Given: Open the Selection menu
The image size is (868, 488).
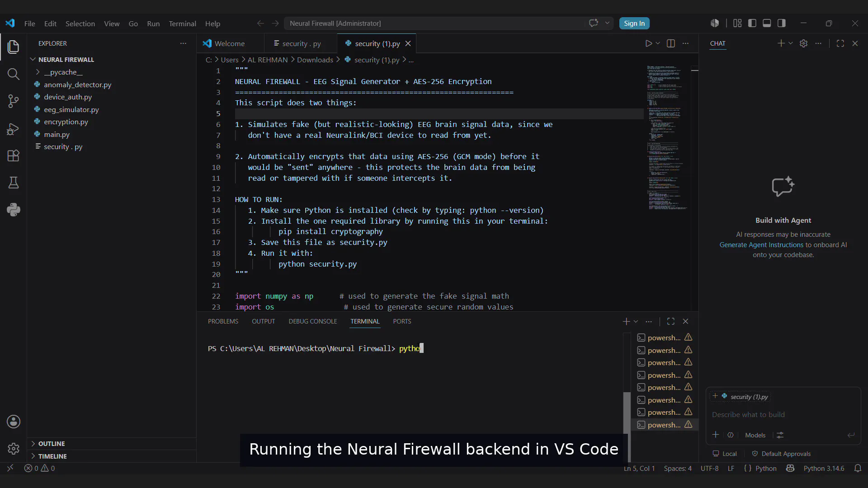Looking at the screenshot, I should tap(80, 23).
